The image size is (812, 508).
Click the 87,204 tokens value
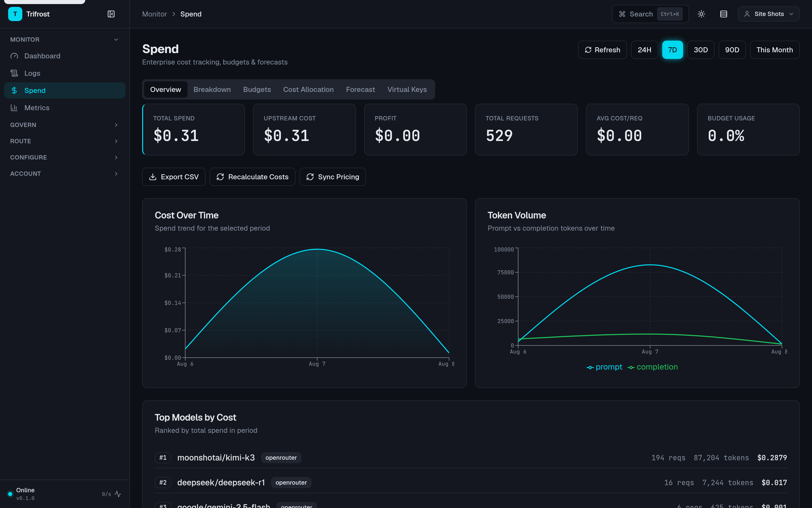point(721,458)
